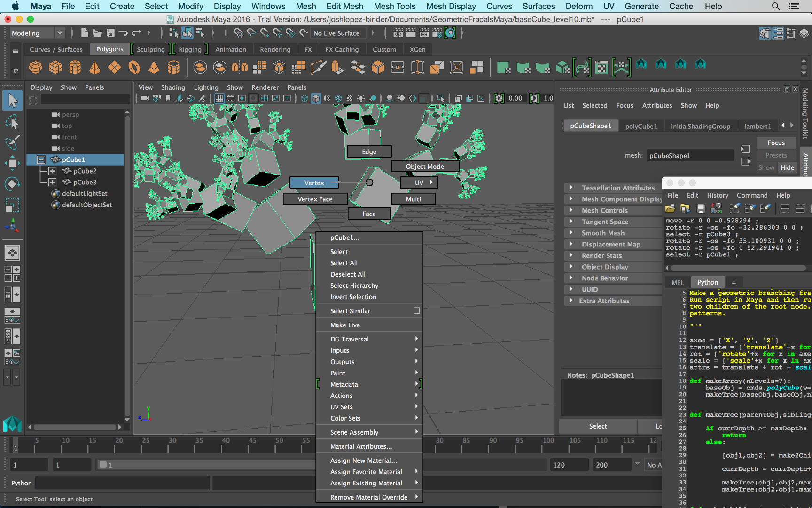Create a polygon plane from the shelf
Screen dimensions: 812x508
click(x=115, y=68)
